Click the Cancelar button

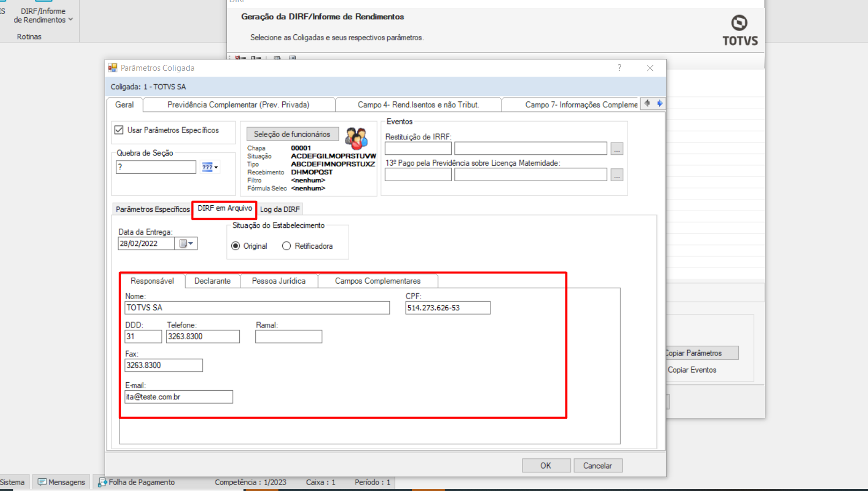click(x=598, y=465)
